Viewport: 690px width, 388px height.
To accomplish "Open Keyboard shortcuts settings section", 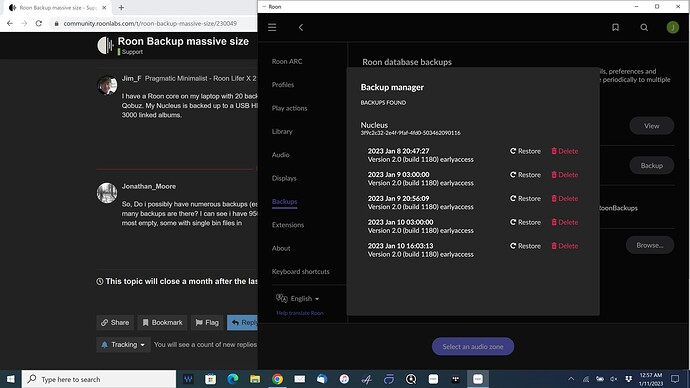I will pos(301,271).
